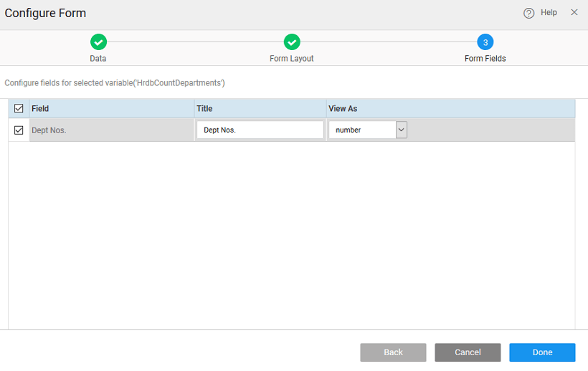Toggle the select-all checkbox in the header
Viewport: 588px width, 371px height.
coord(19,109)
